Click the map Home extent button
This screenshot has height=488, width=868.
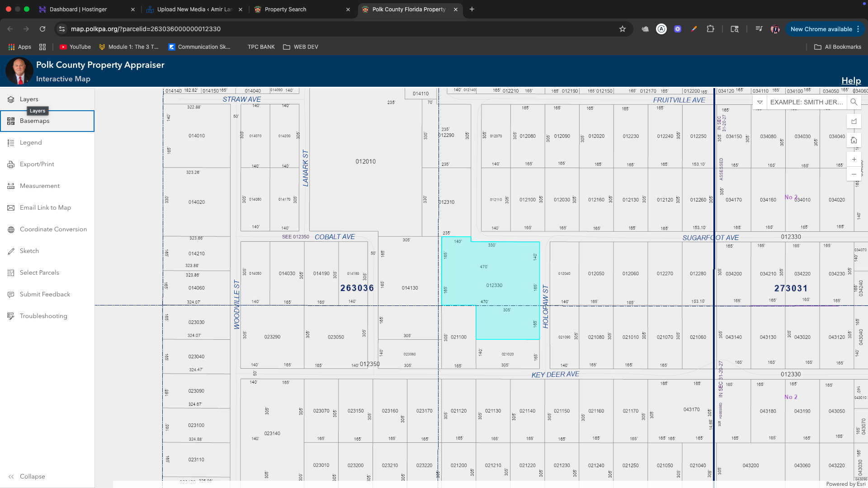point(854,140)
